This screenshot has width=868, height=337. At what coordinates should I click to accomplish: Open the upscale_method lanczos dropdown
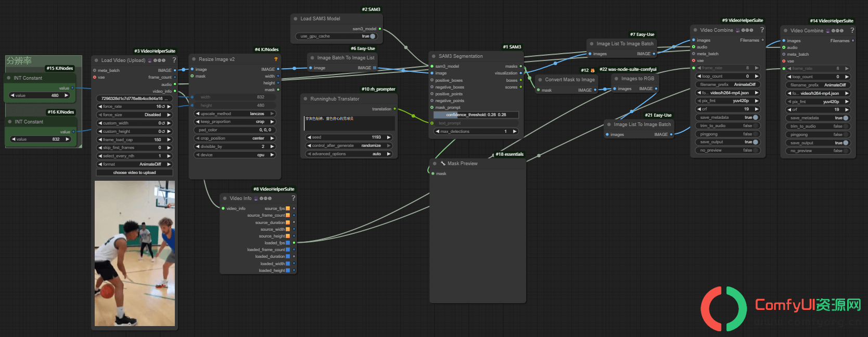[235, 114]
